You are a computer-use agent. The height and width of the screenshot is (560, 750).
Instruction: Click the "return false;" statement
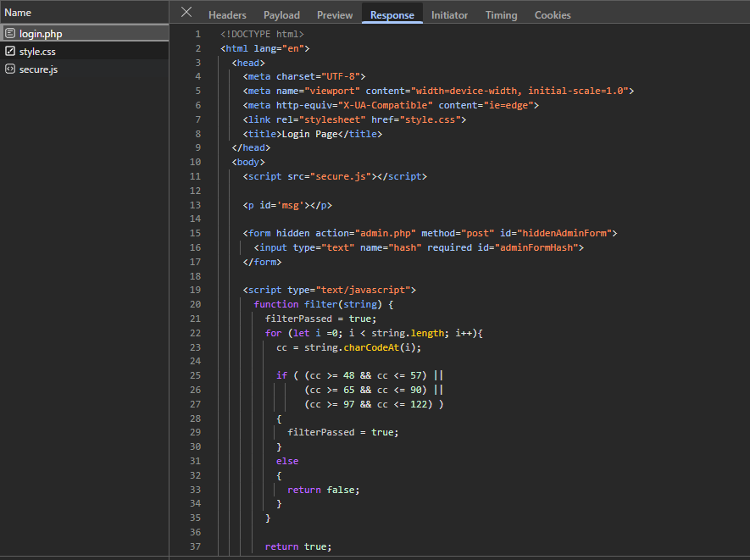(324, 490)
